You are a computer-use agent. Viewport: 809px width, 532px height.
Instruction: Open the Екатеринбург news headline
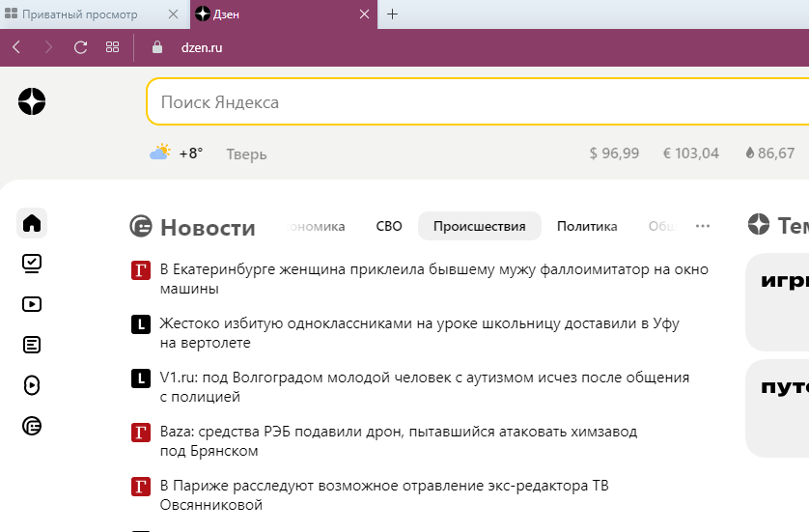(433, 279)
